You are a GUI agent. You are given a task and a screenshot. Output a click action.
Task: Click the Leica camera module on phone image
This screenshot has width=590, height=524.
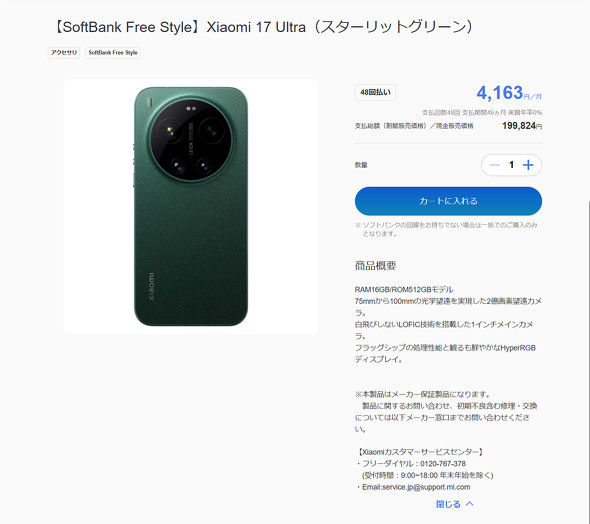point(191,140)
